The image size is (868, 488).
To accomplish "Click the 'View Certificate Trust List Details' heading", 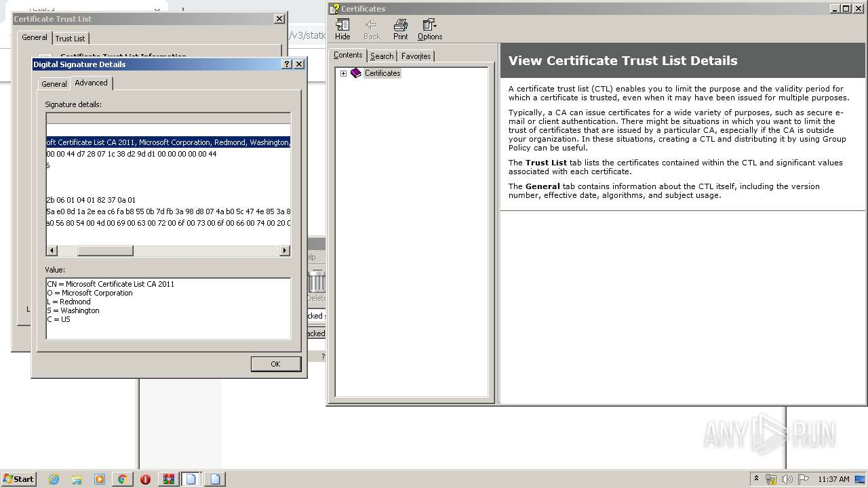I will point(623,60).
